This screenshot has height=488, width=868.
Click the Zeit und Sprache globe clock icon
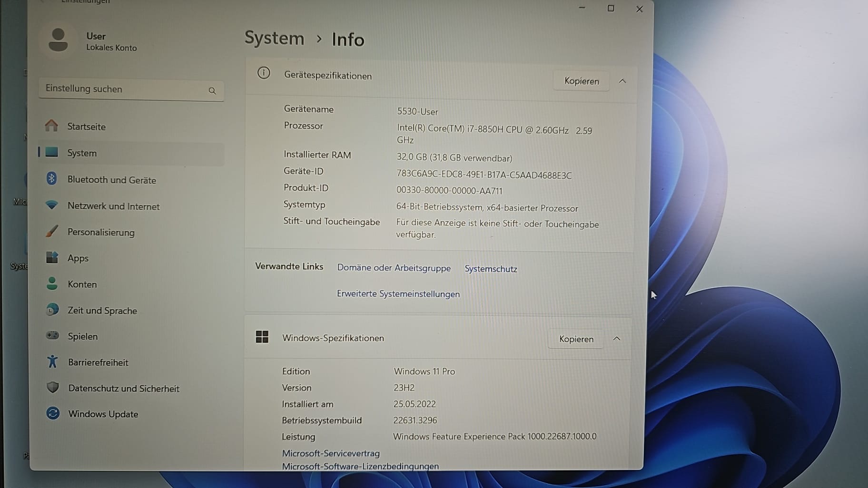click(52, 310)
